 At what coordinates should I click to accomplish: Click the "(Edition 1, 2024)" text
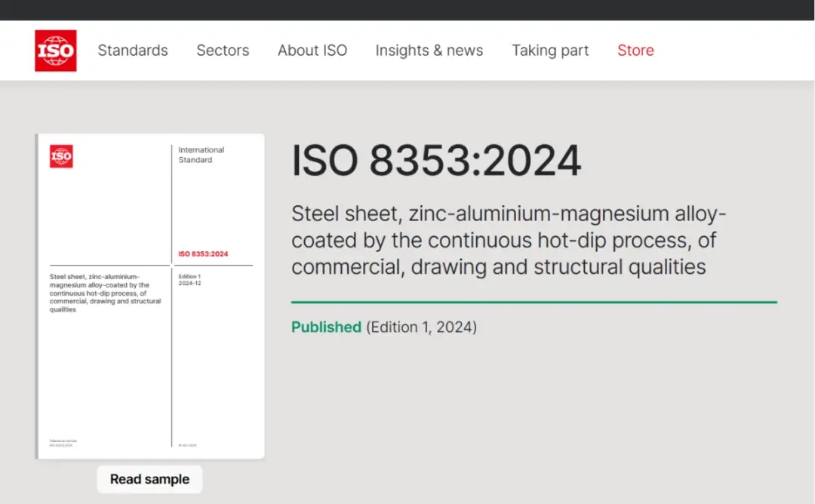pos(422,327)
